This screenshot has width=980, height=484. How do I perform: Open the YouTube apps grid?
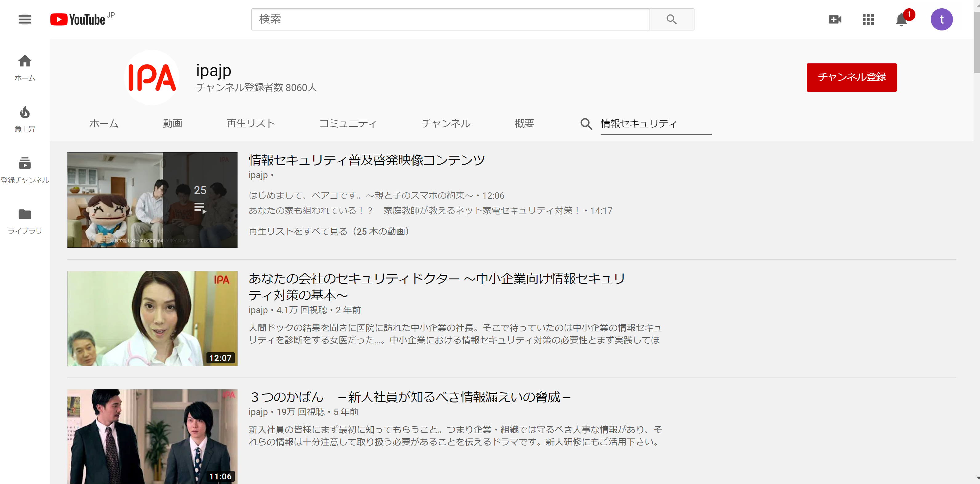click(868, 19)
